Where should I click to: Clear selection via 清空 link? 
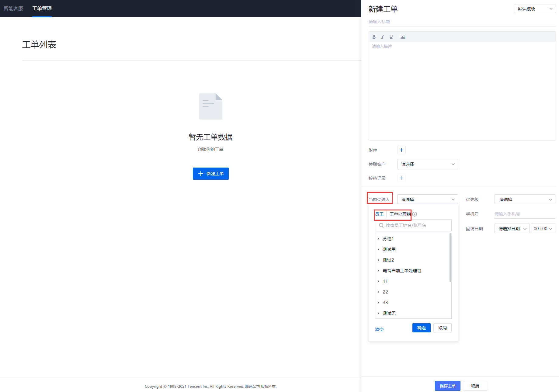(x=379, y=329)
